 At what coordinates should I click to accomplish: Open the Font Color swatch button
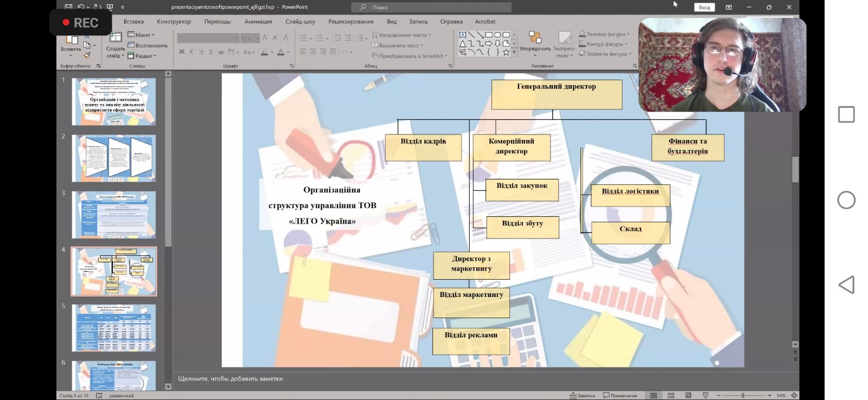coord(280,52)
